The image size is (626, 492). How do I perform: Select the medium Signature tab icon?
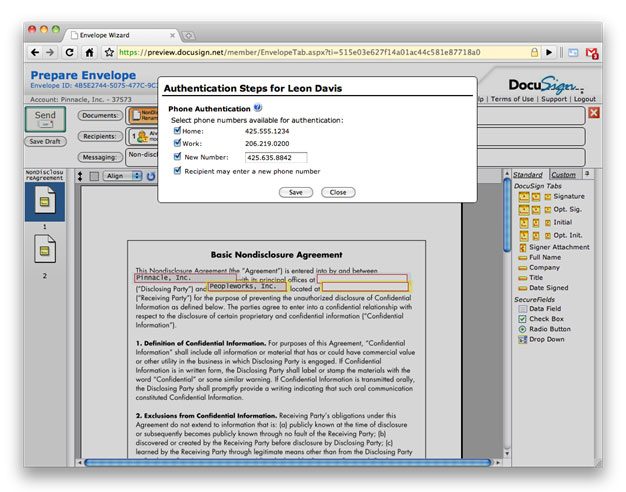coord(536,197)
